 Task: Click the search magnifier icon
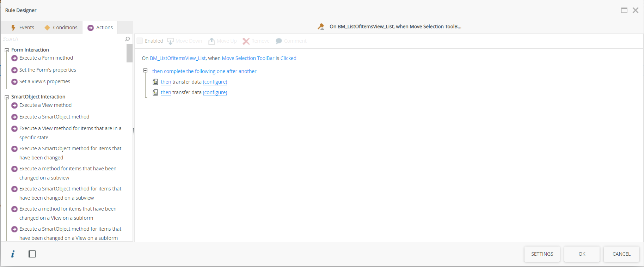pos(128,39)
